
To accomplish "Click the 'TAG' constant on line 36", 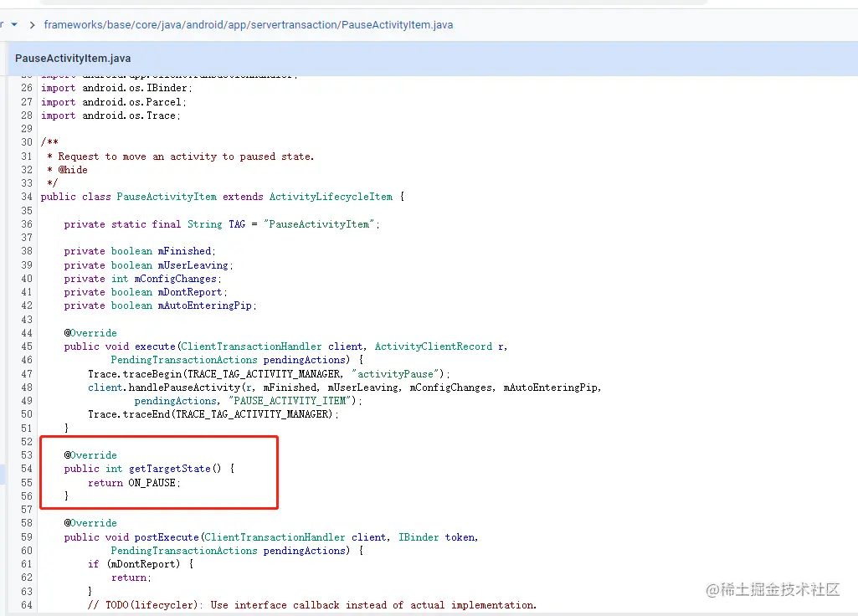I will click(237, 223).
